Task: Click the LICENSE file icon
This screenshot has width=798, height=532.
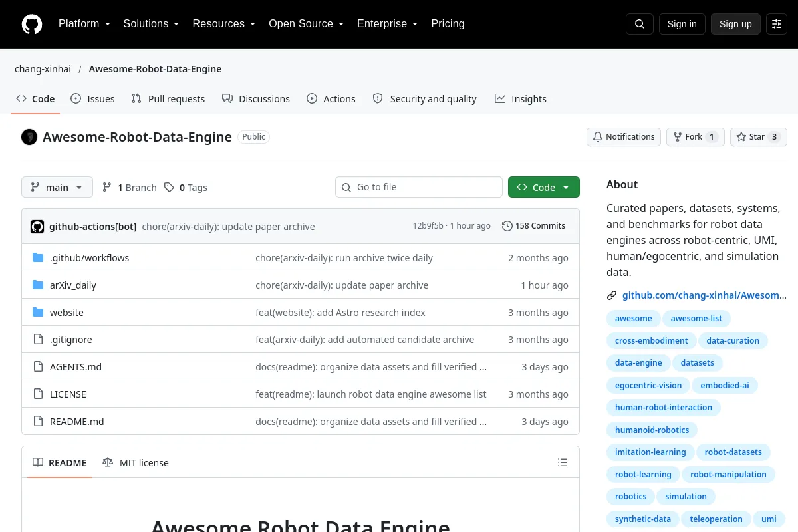Action: (x=38, y=394)
